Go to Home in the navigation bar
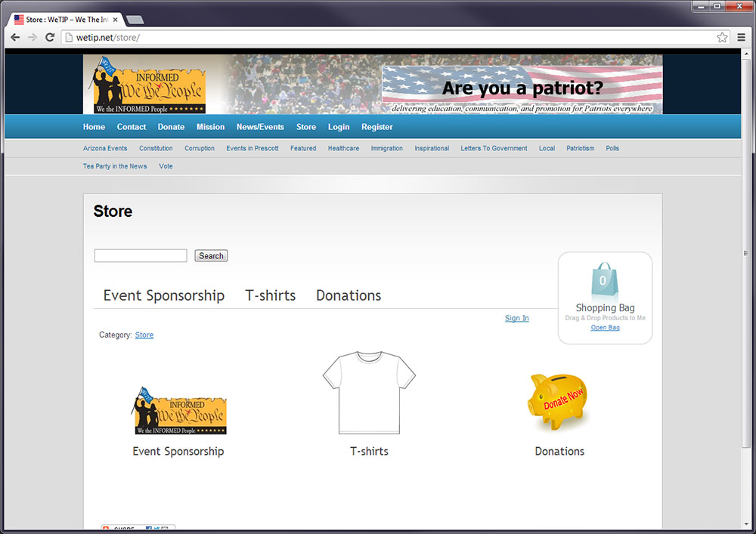The image size is (756, 534). [94, 127]
